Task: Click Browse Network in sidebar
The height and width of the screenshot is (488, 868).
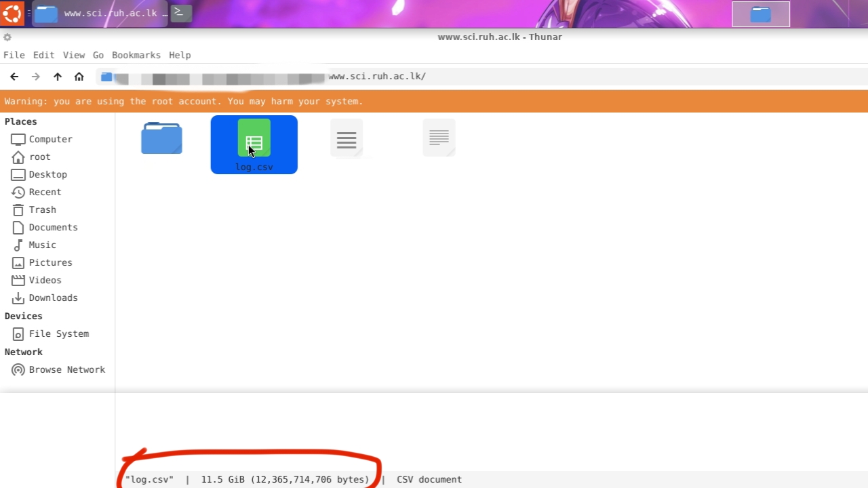Action: 66,369
